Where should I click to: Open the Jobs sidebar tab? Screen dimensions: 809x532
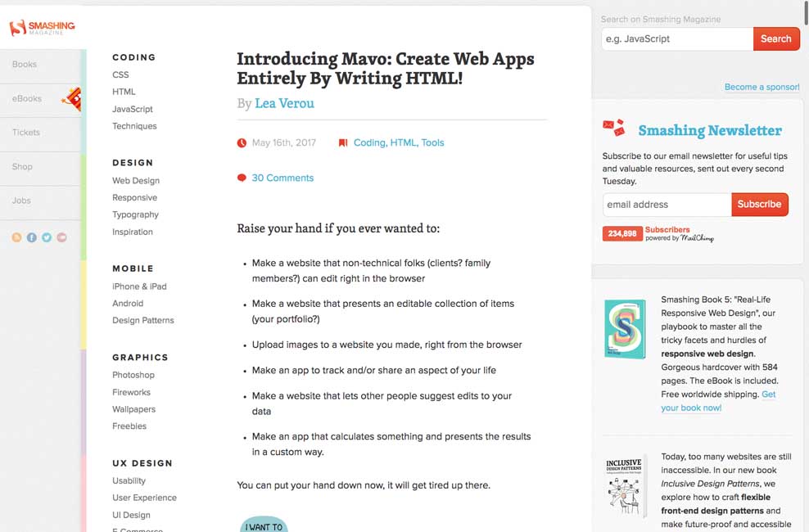pos(21,201)
